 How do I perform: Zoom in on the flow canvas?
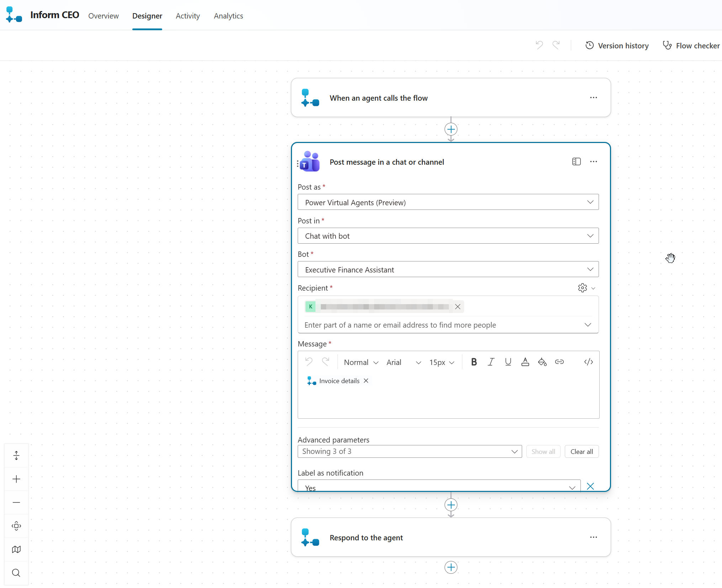pyautogui.click(x=16, y=479)
